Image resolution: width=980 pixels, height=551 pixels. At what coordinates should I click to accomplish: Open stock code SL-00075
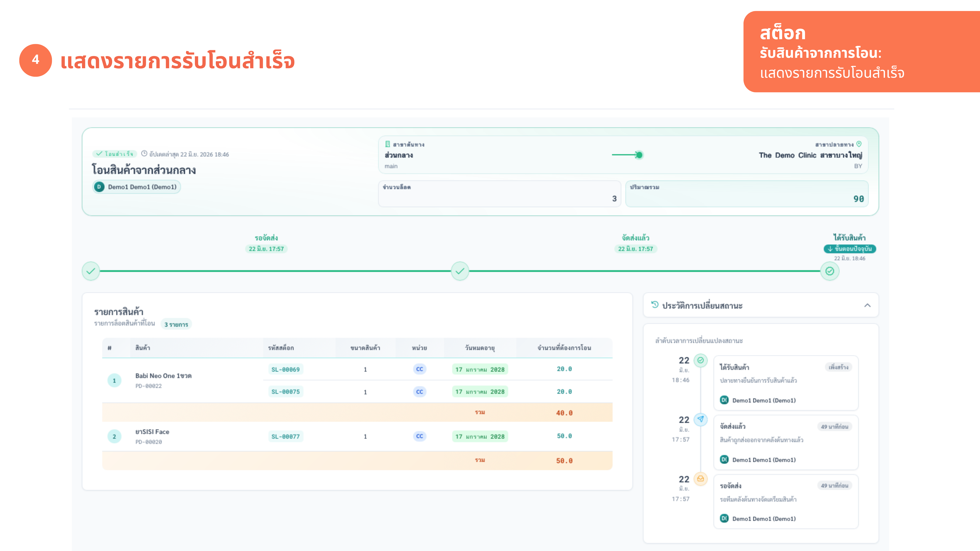285,392
